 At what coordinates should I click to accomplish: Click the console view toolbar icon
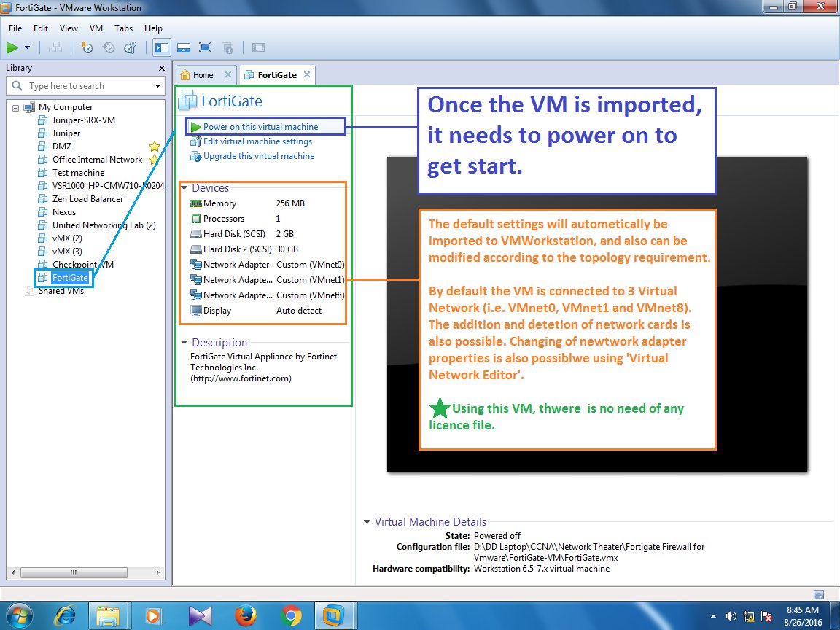pyautogui.click(x=259, y=47)
